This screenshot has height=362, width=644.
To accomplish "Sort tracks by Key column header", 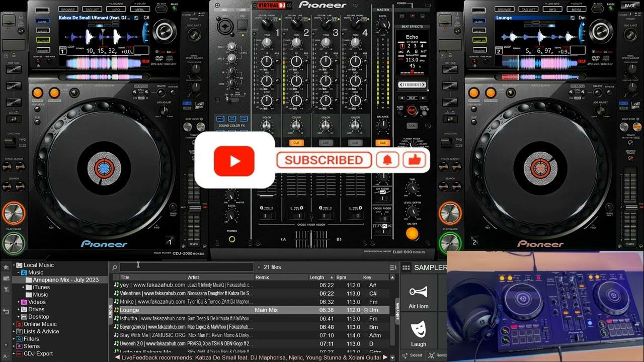I will (375, 278).
